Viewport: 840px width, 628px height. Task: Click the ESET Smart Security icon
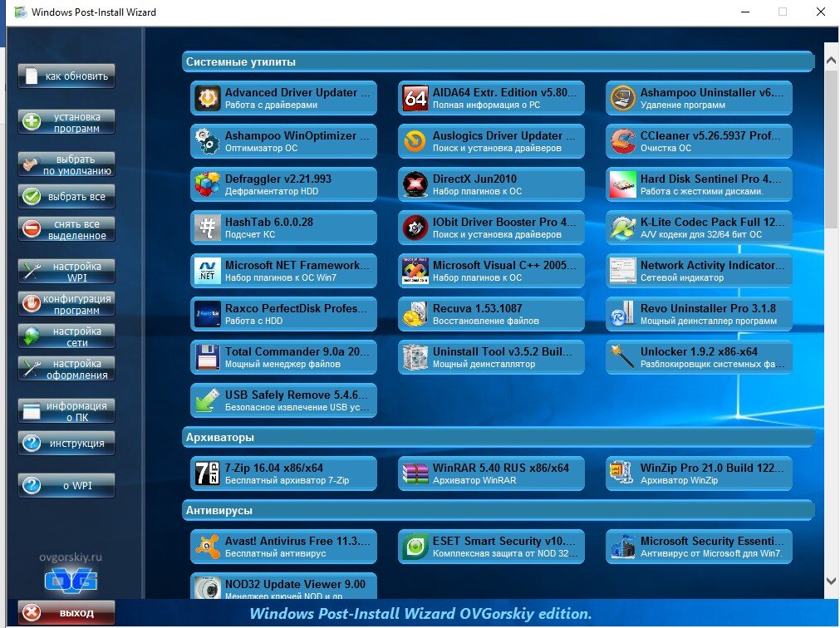pos(415,547)
